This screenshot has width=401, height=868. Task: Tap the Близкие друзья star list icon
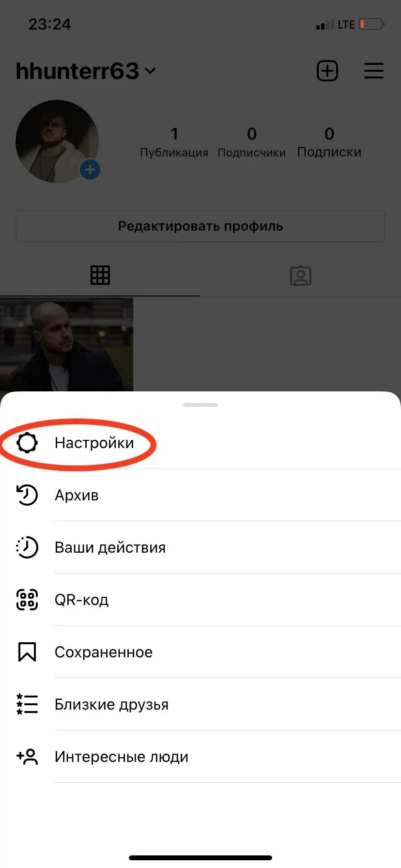point(27,704)
